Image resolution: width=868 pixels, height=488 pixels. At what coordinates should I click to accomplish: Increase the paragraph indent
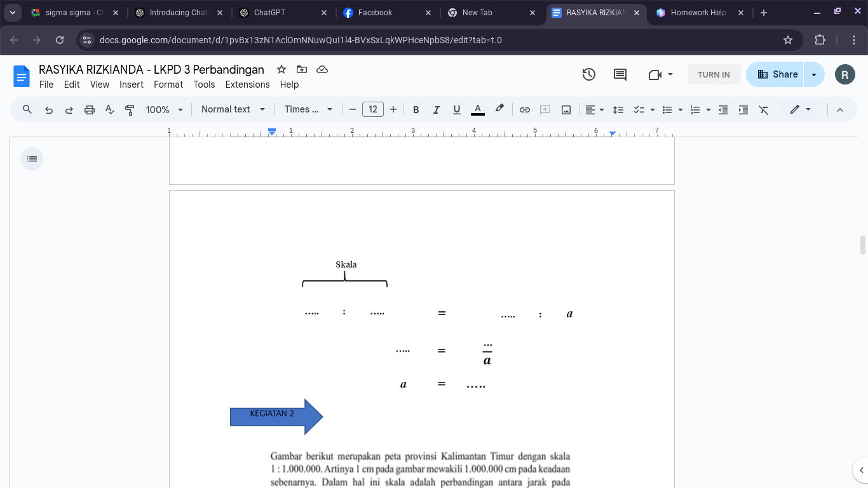pyautogui.click(x=743, y=109)
